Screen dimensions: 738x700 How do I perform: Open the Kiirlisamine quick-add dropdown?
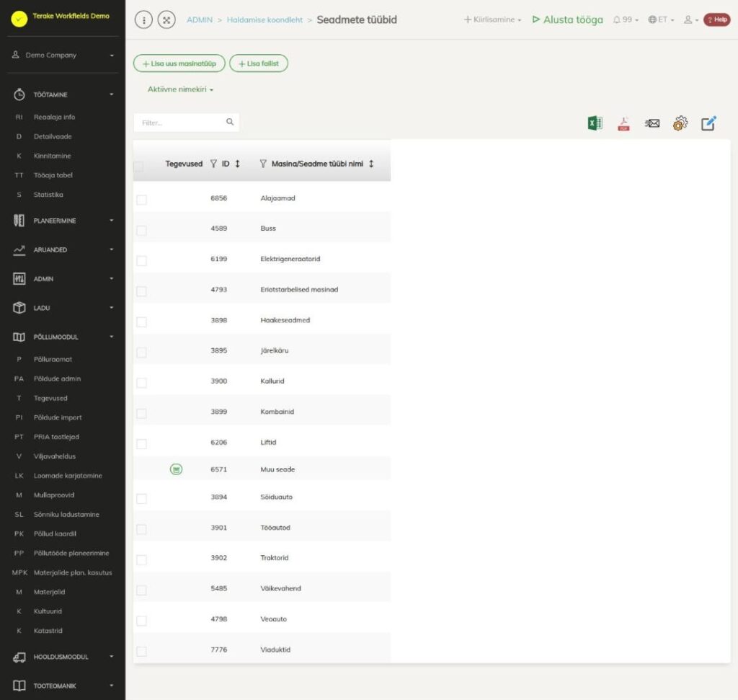click(x=492, y=19)
